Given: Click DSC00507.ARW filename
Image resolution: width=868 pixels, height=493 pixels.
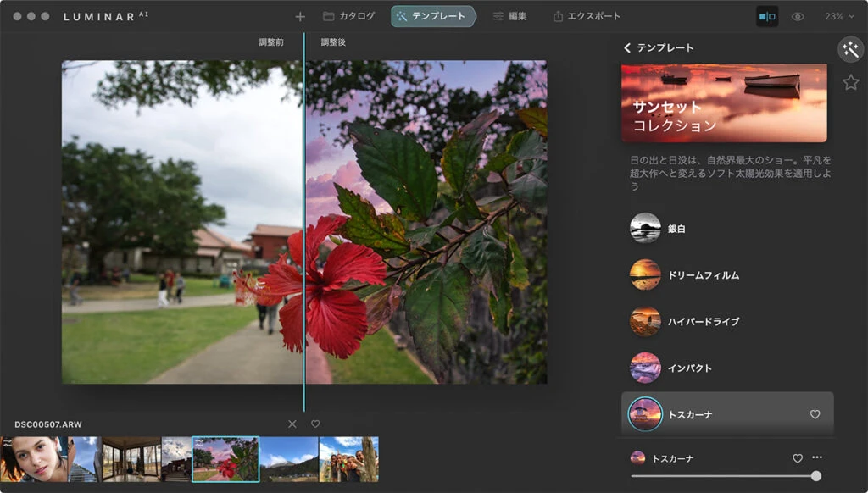Looking at the screenshot, I should coord(48,424).
